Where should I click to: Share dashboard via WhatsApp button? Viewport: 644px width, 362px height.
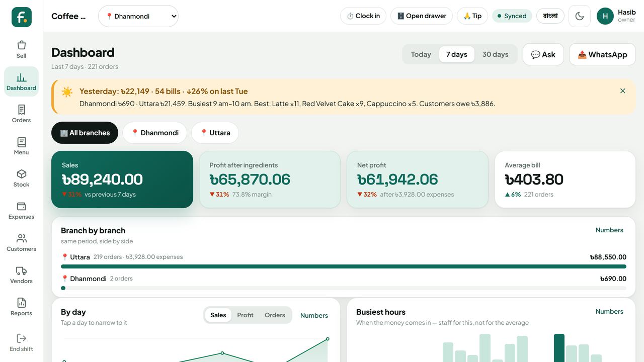[x=602, y=54]
